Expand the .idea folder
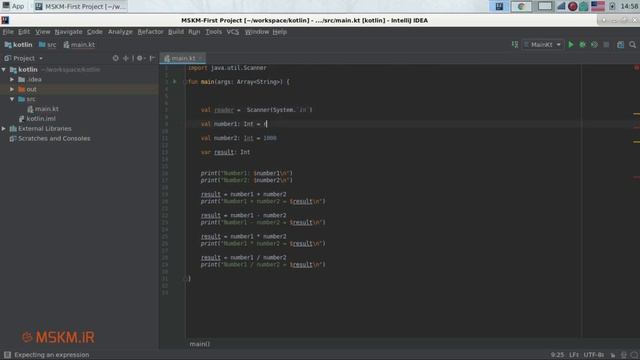Image resolution: width=640 pixels, height=360 pixels. [12, 80]
